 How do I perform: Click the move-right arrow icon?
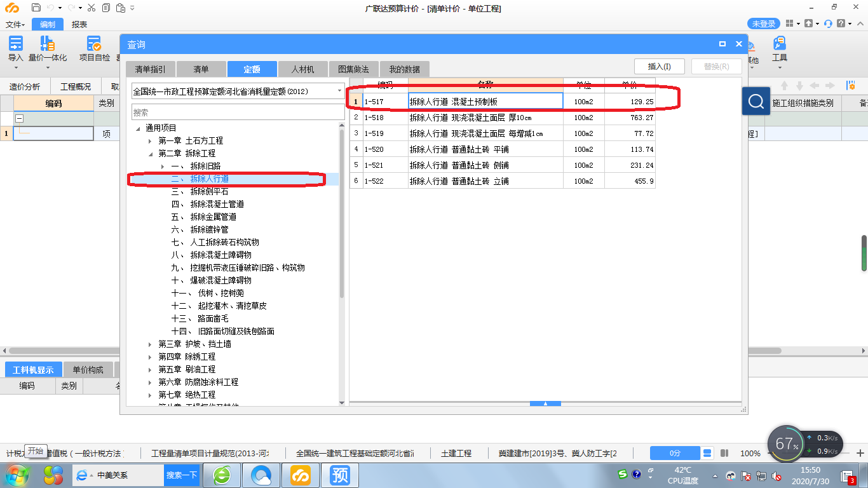[830, 86]
